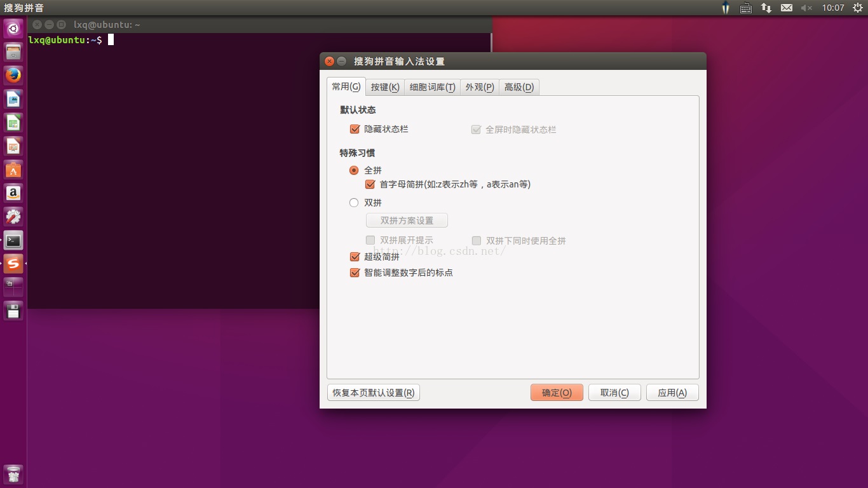This screenshot has width=868, height=488.
Task: Open the network connections indicator
Action: (766, 8)
